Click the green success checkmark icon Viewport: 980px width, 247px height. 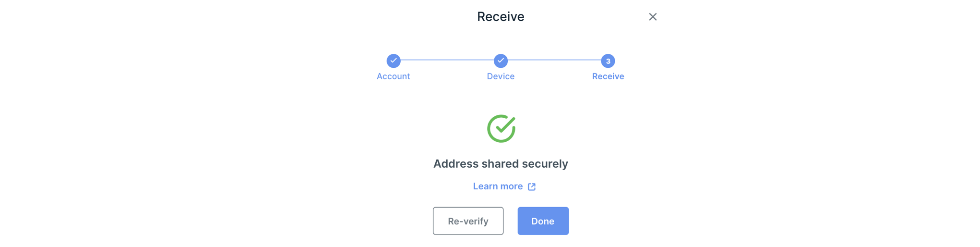501,128
